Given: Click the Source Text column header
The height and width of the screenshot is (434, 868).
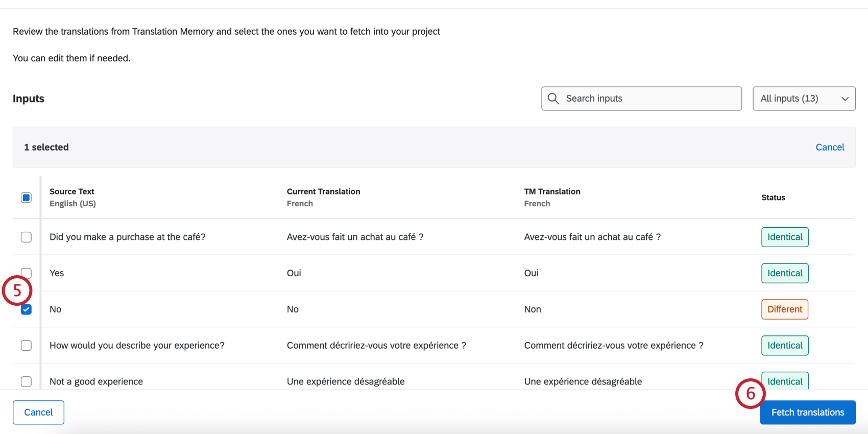Looking at the screenshot, I should pyautogui.click(x=72, y=192).
